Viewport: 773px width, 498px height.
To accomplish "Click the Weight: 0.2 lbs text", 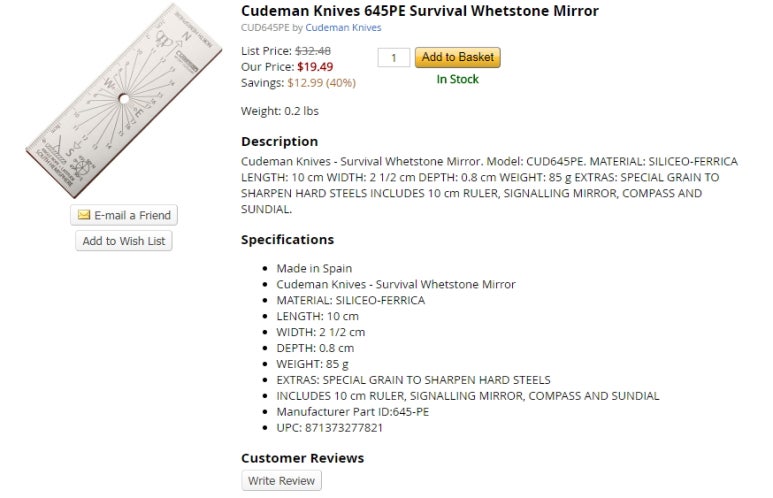I will [280, 111].
